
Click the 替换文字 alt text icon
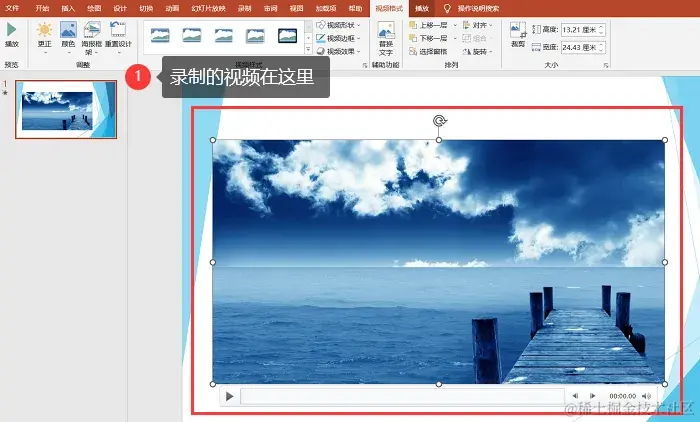(386, 31)
